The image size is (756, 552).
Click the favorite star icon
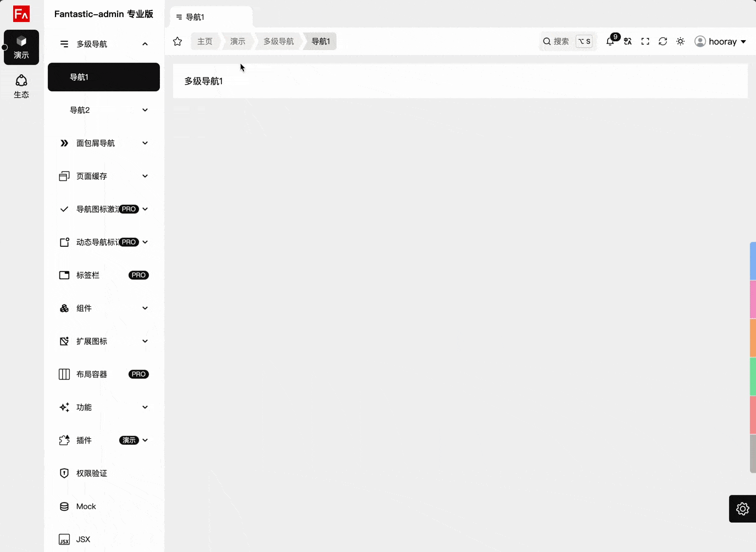177,41
